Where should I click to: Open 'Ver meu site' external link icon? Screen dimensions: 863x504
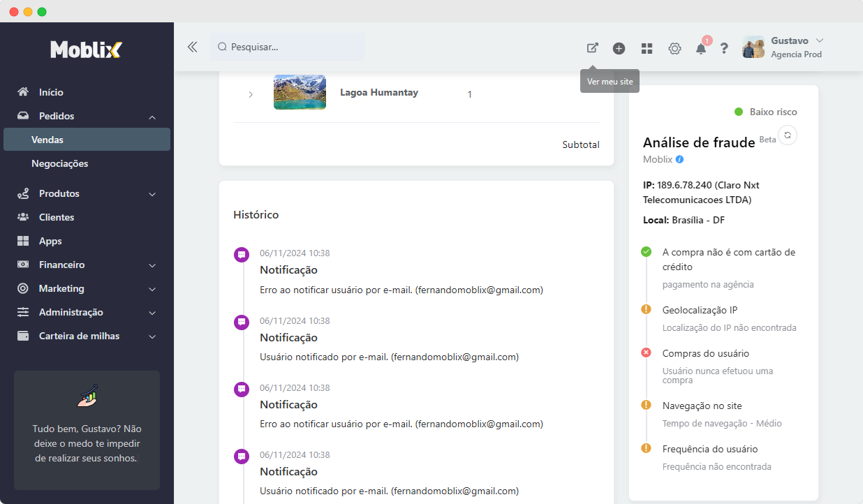592,48
